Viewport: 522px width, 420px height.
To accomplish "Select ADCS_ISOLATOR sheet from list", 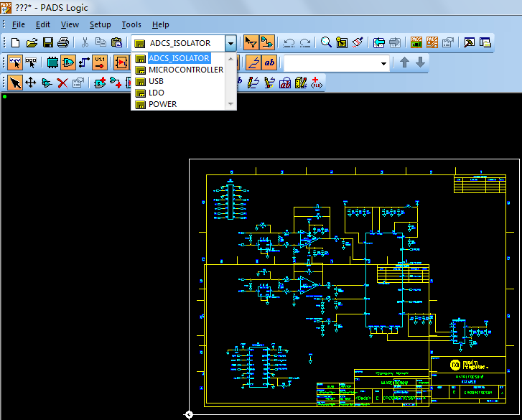I will 180,58.
